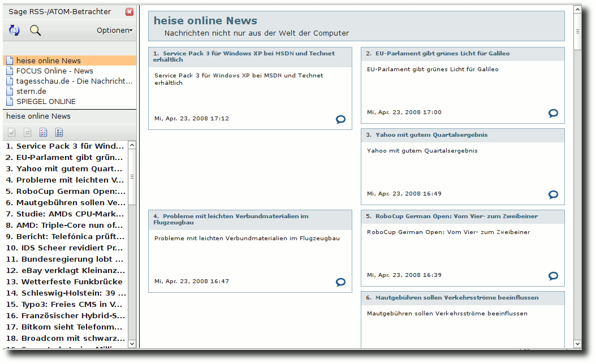Screen dimensions: 596x364
Task: Click the greyed single-square mark-unread icon
Action: click(x=27, y=132)
